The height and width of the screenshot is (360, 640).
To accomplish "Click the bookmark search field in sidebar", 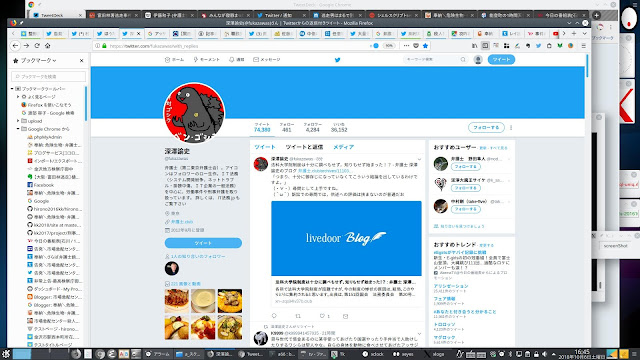I will point(49,76).
